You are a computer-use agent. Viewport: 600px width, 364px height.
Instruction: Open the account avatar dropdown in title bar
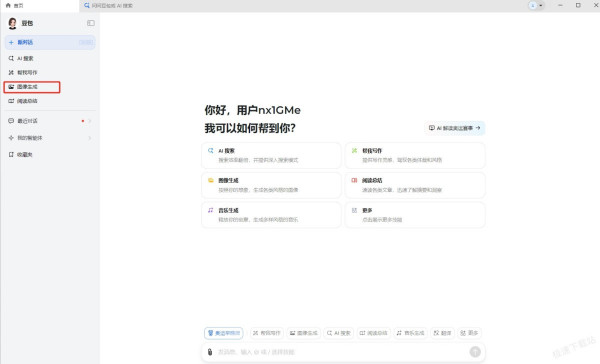pyautogui.click(x=536, y=6)
